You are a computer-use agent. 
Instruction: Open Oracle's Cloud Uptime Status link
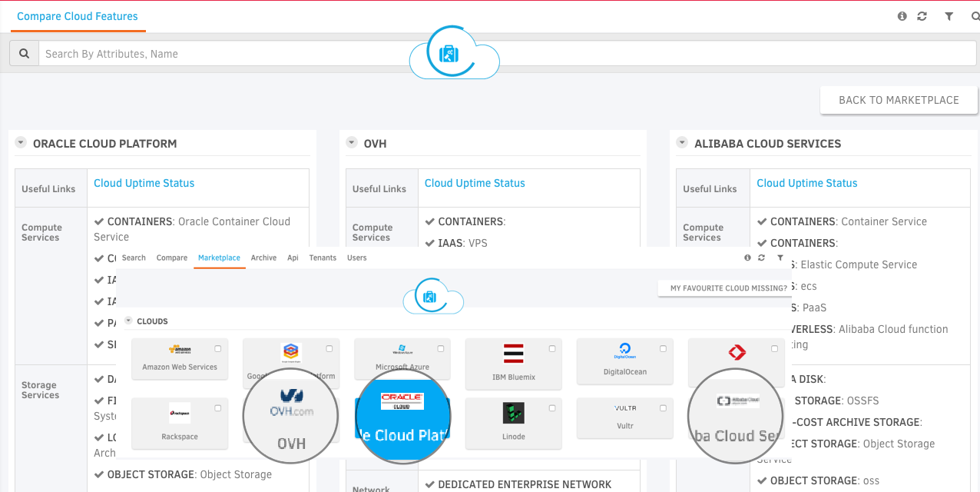point(144,183)
